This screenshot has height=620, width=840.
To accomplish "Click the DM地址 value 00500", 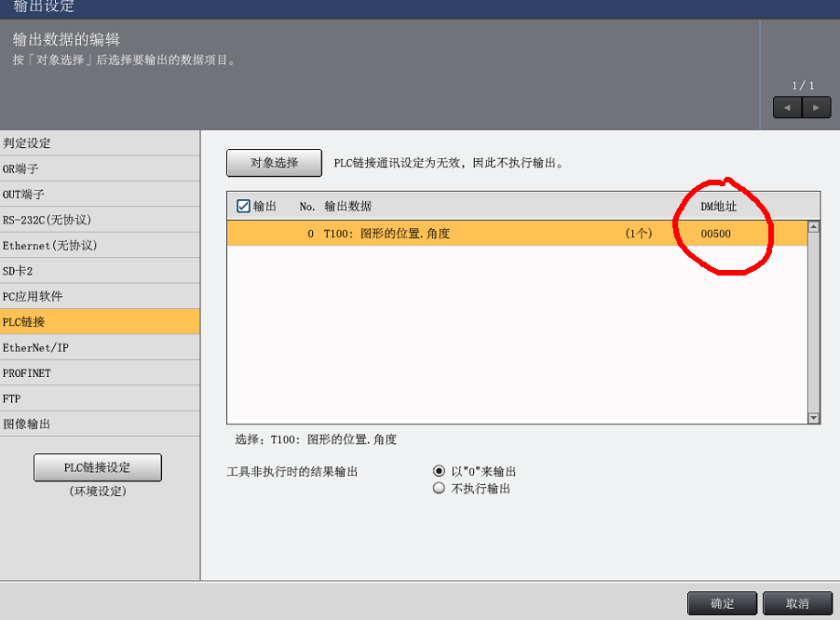I will [x=715, y=234].
